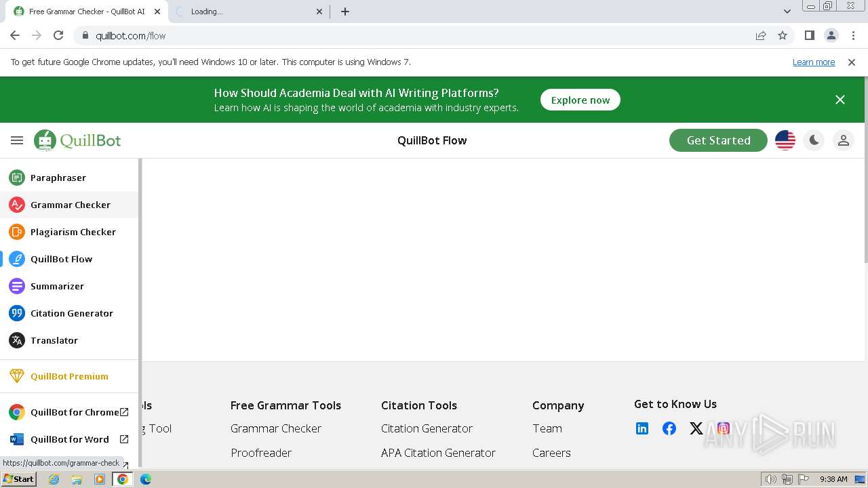Click the address bar URL field
Screen dimensions: 868x488
tap(407, 35)
